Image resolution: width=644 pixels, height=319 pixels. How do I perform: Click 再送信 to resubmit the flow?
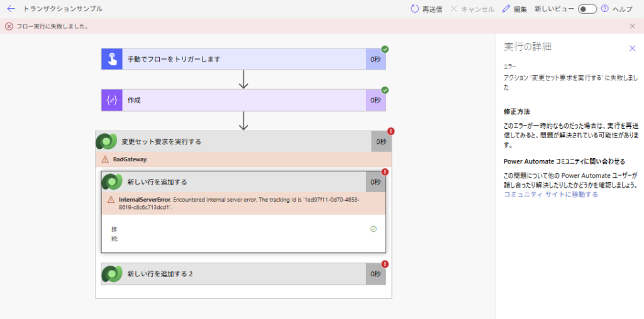point(426,9)
